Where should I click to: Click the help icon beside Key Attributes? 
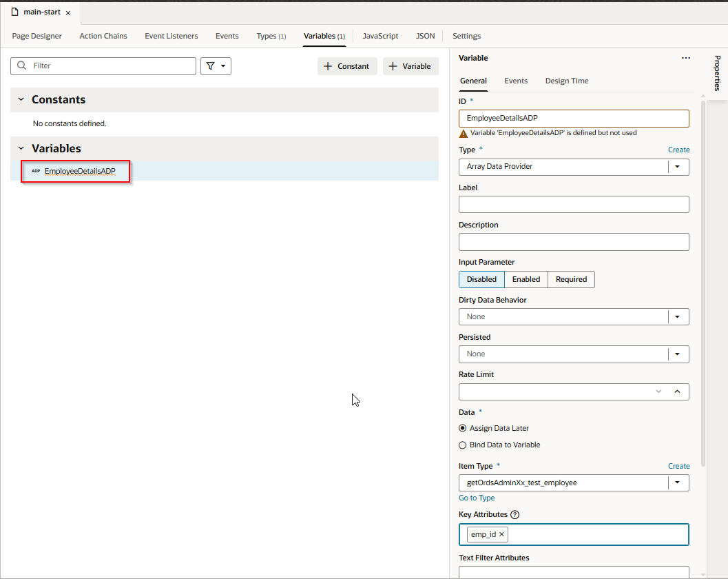[515, 515]
